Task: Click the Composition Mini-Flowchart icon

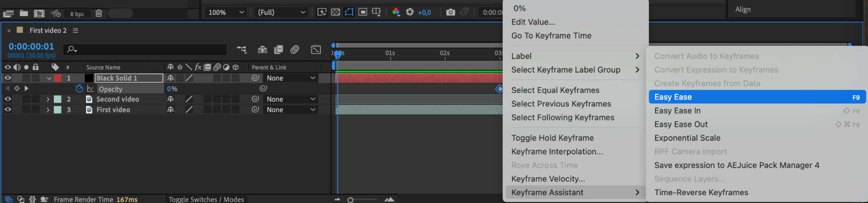Action: pos(241,50)
